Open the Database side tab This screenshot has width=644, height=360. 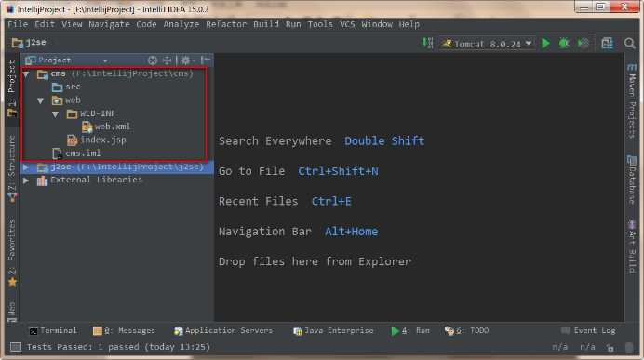[632, 180]
